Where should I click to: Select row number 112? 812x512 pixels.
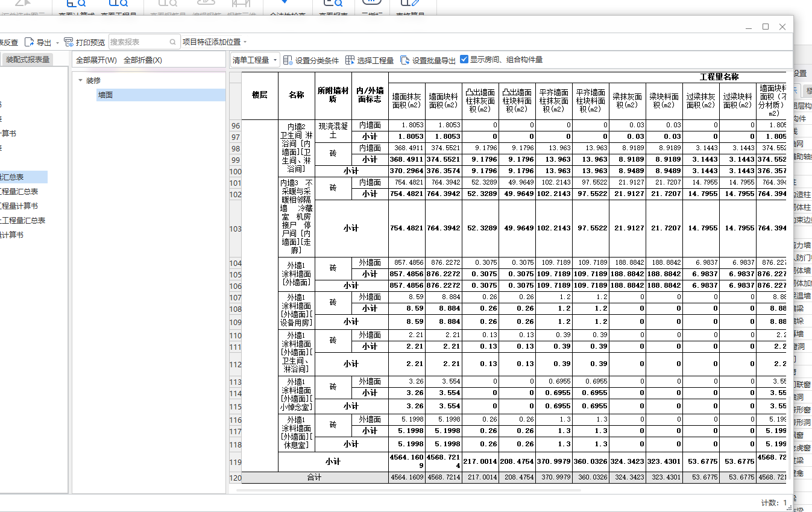[235, 364]
